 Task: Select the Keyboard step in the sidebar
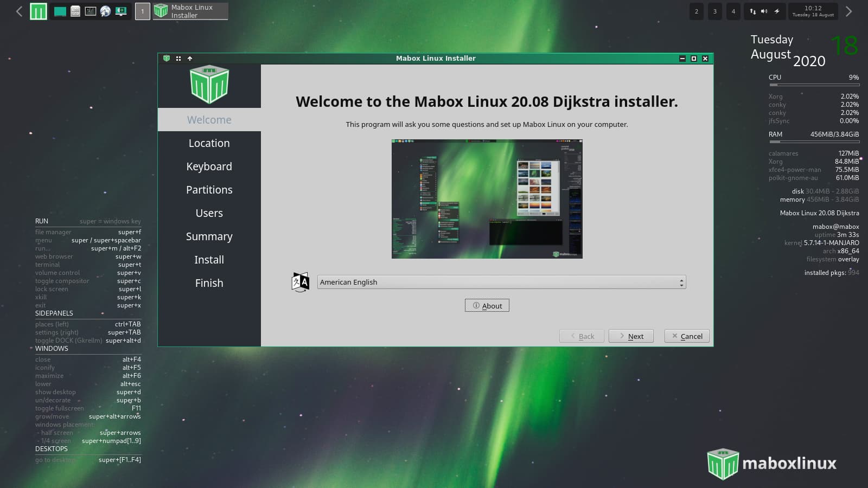click(209, 166)
